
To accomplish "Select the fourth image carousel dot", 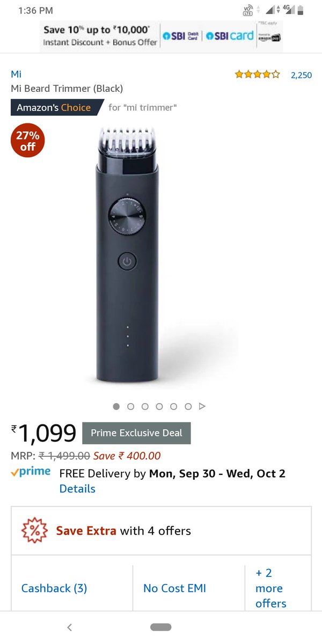I will (159, 407).
